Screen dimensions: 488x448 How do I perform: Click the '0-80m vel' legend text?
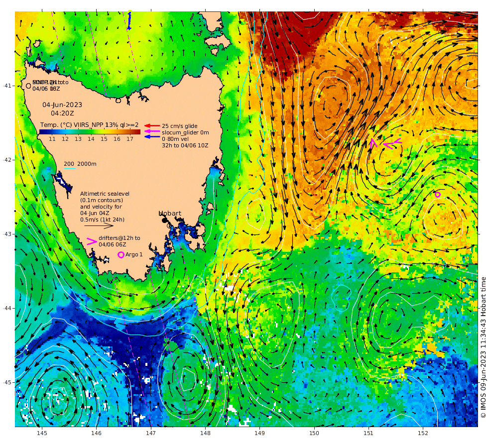coord(175,139)
